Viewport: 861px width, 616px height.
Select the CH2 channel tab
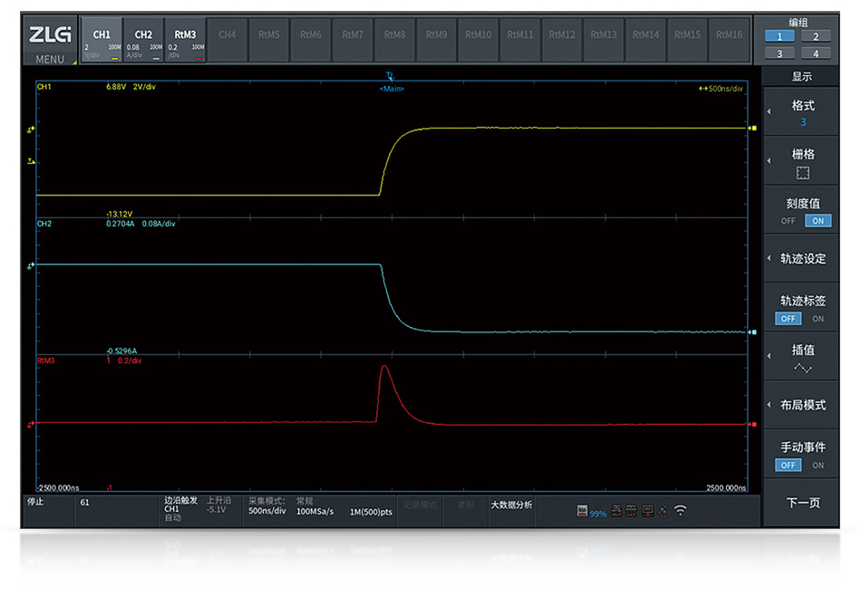point(143,40)
